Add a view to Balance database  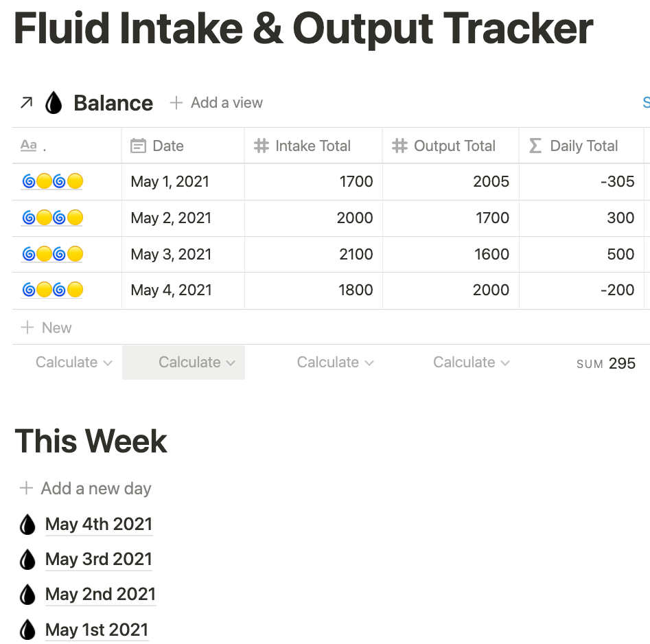pos(216,103)
